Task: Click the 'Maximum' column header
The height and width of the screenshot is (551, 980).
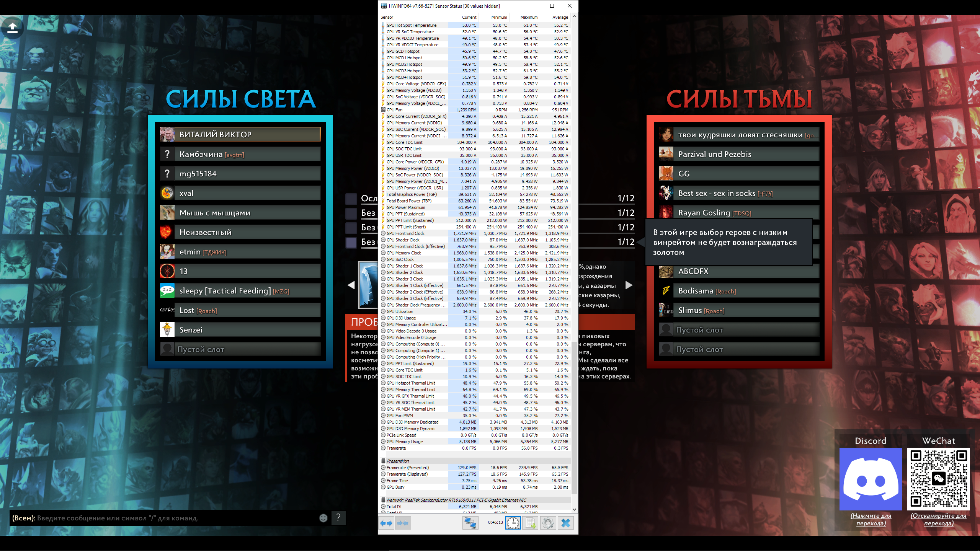Action: 529,17
